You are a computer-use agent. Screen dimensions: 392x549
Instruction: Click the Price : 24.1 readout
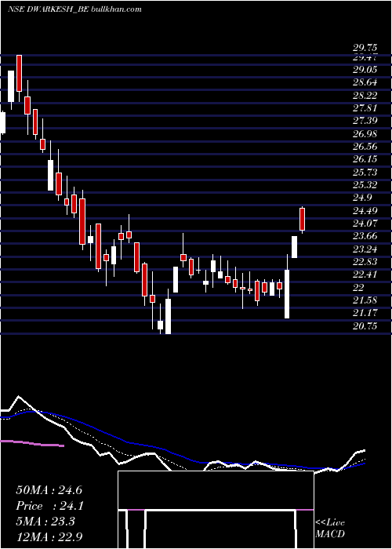(49, 506)
